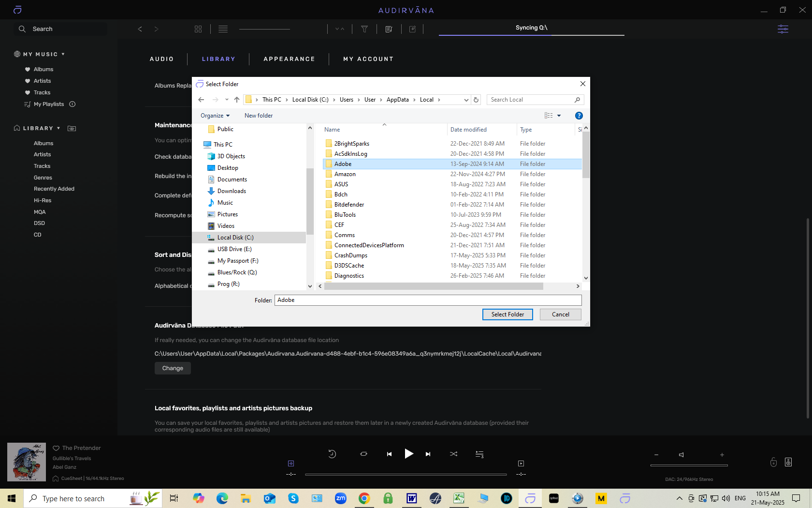812x508 pixels.
Task: Click the filter funnel toolbar icon
Action: 364,29
